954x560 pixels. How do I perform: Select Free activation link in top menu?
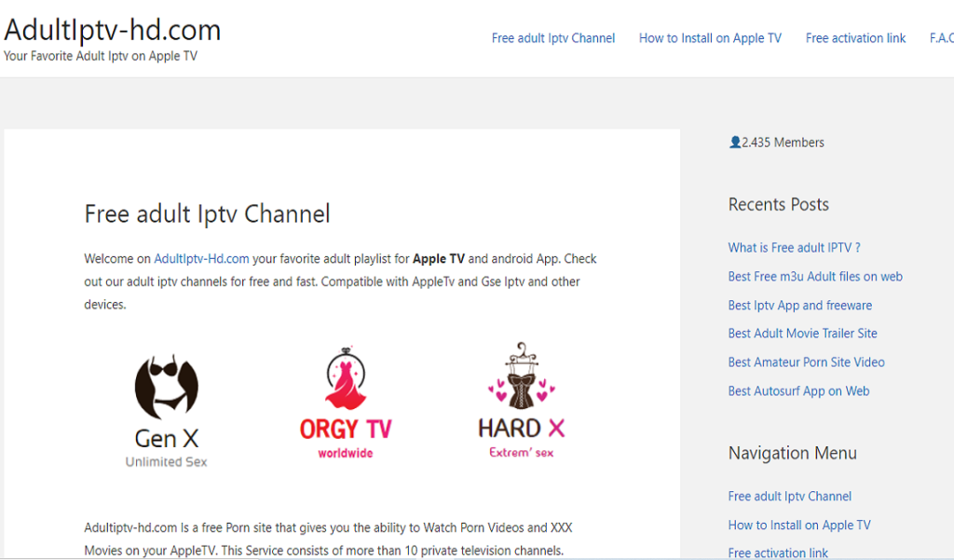pyautogui.click(x=855, y=38)
